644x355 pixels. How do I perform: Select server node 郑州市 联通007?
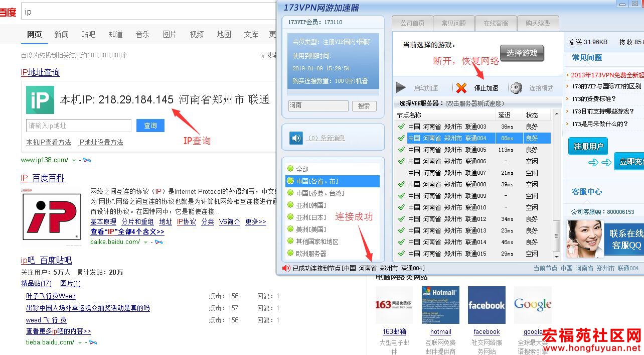click(473, 173)
